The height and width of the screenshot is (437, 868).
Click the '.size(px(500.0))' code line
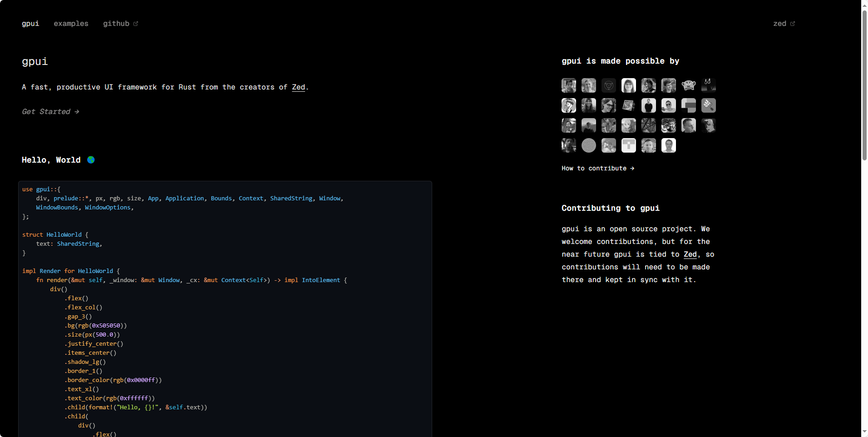coord(92,335)
